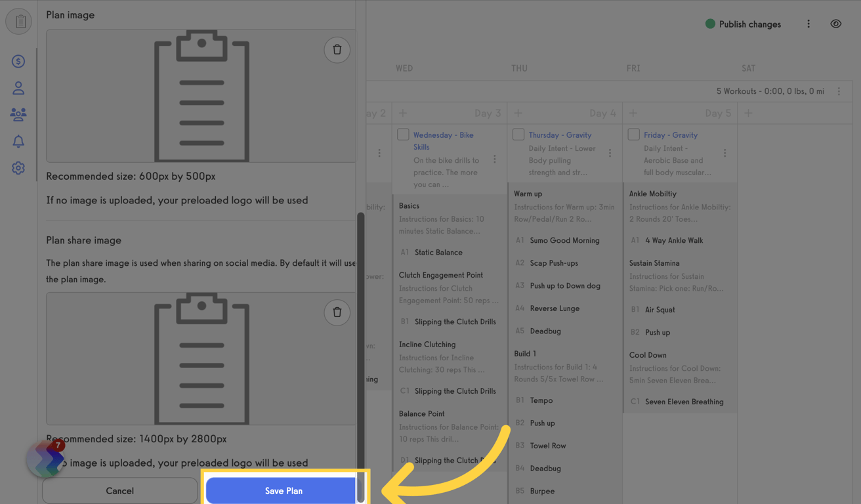Tick the Thursday - Gravity checkbox
Screen dimensions: 861x504
pyautogui.click(x=518, y=135)
